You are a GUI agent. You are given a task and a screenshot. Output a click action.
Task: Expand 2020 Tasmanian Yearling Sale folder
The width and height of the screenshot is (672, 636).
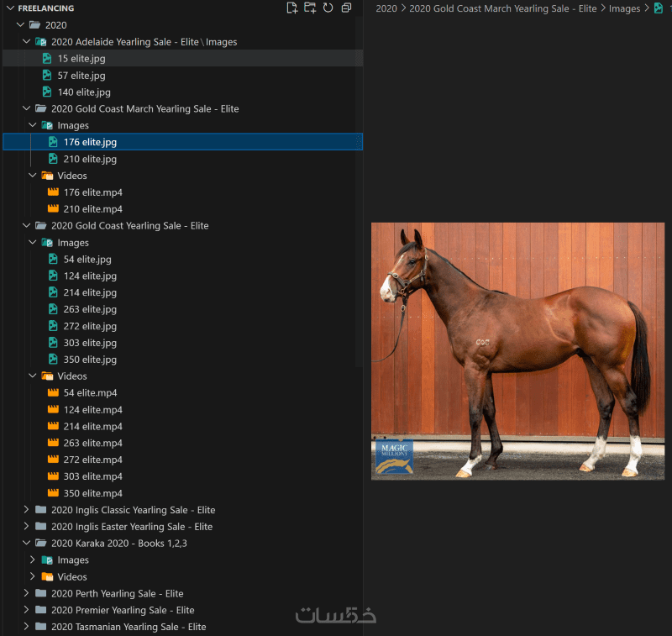26,627
